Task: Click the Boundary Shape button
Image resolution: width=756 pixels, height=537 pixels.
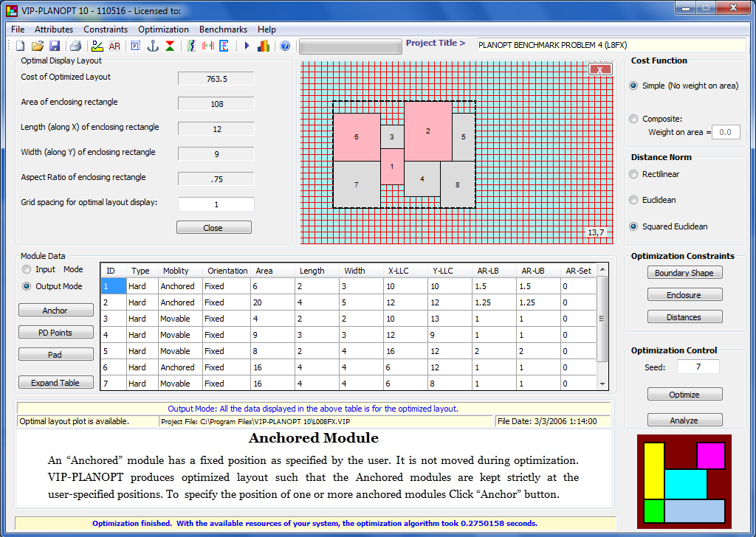Action: pyautogui.click(x=684, y=273)
